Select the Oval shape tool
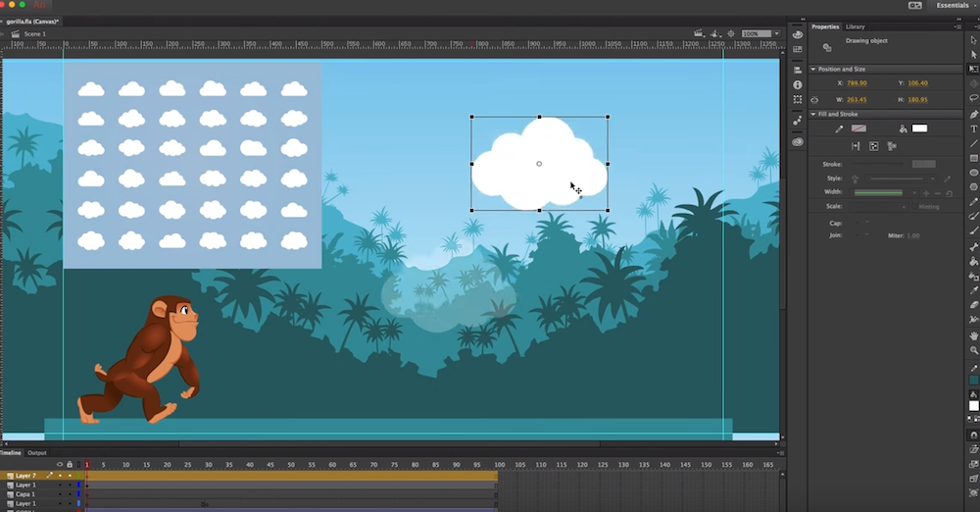Viewport: 980px width, 512px height. click(973, 173)
